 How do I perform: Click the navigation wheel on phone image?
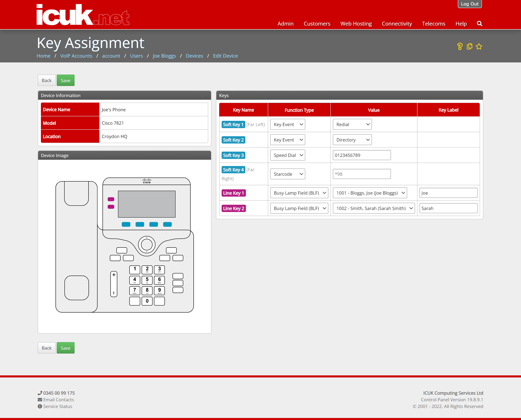(x=146, y=245)
